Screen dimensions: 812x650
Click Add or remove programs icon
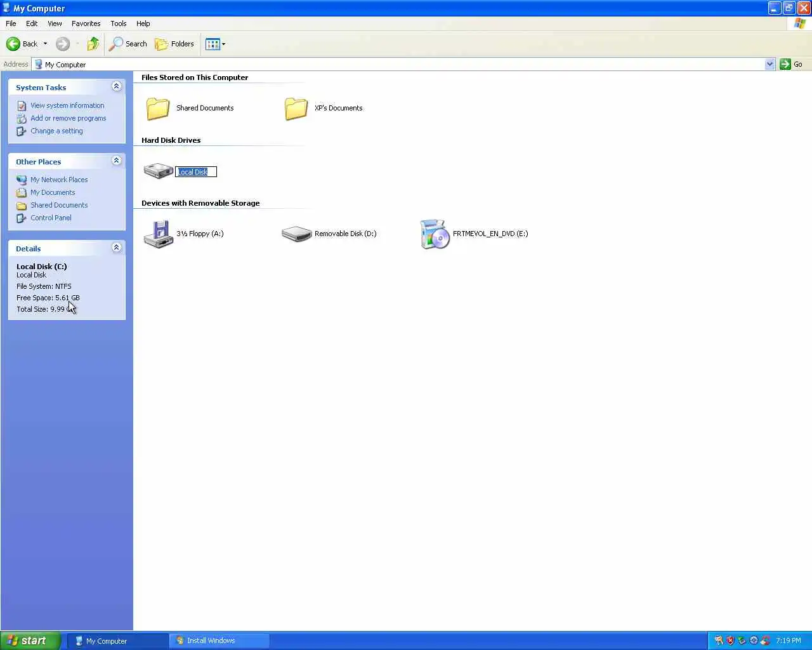click(22, 119)
